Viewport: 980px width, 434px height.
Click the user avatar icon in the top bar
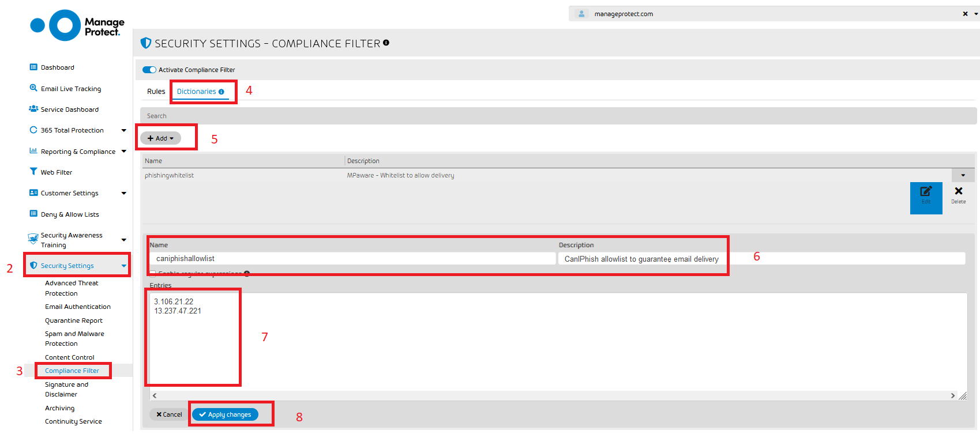pos(581,14)
